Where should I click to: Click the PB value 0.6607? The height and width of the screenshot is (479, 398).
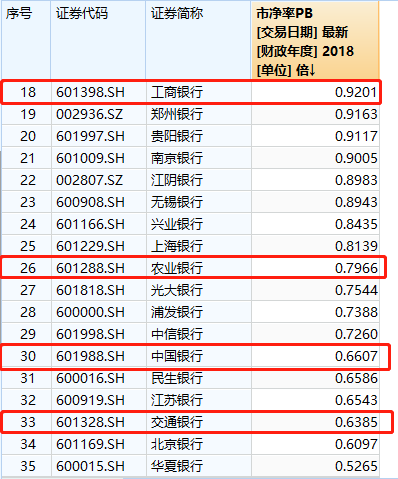[356, 356]
